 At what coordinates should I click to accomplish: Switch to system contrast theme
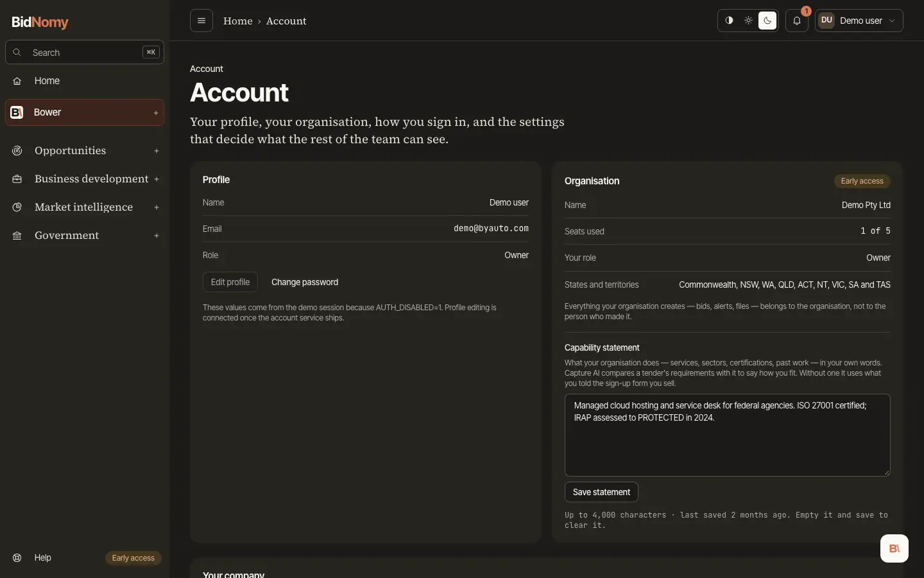point(729,21)
